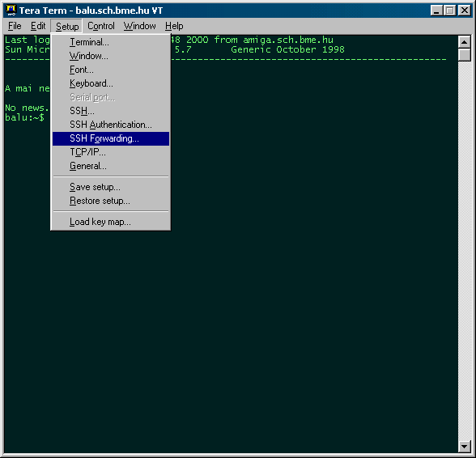Viewport: 476px width, 458px height.
Task: Open the Edit menu
Action: click(38, 26)
